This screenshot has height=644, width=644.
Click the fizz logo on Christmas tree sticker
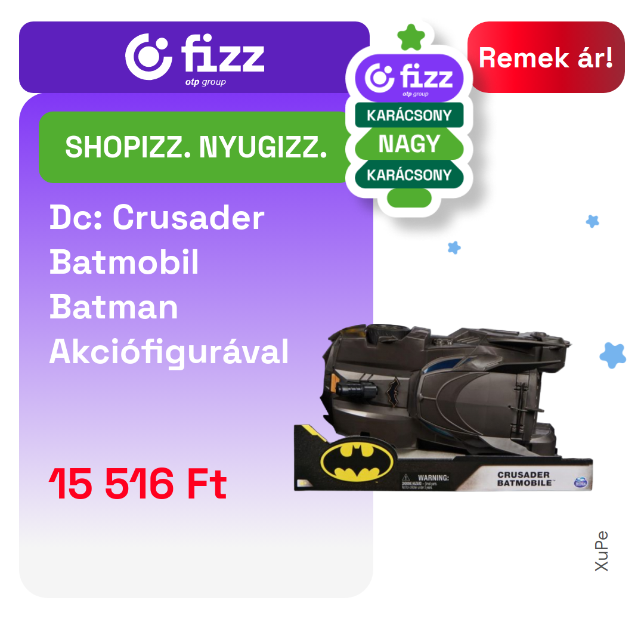click(409, 78)
